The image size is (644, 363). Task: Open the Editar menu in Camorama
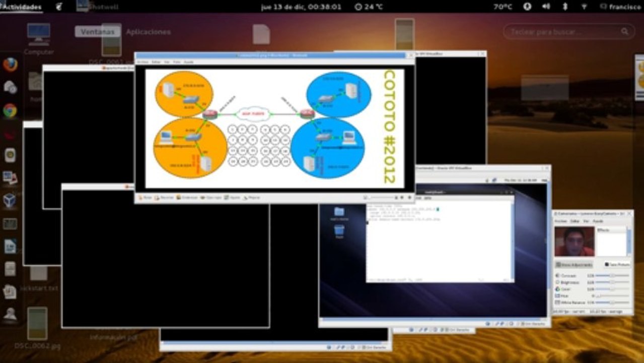(575, 221)
